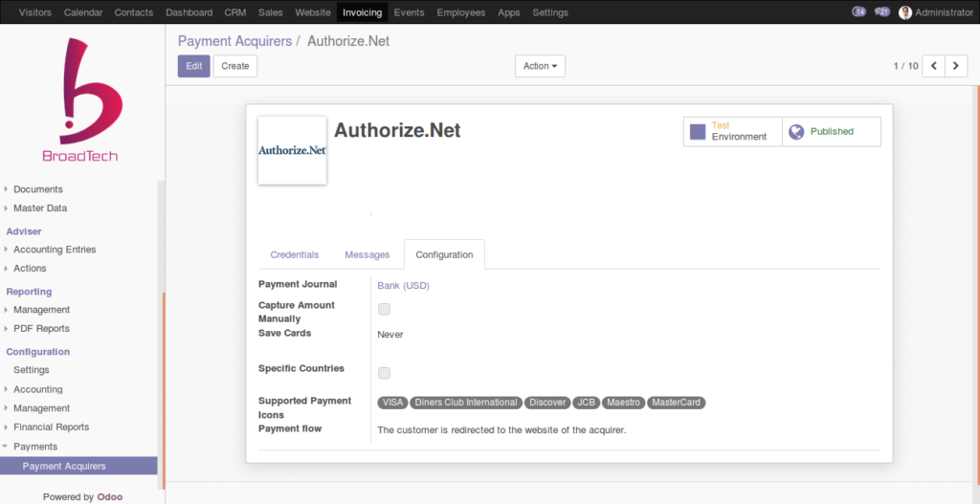Viewport: 980px width, 504px height.
Task: Toggle the Published website button
Action: (x=832, y=131)
